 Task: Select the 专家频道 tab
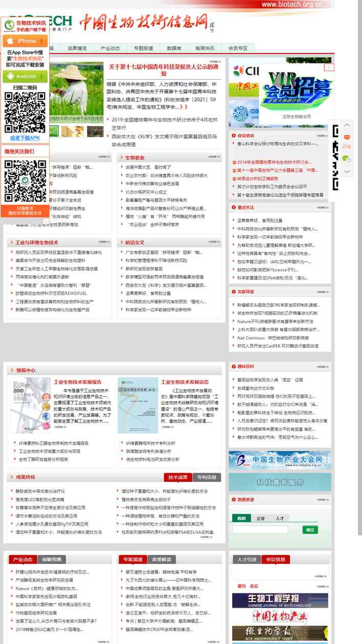point(132,560)
